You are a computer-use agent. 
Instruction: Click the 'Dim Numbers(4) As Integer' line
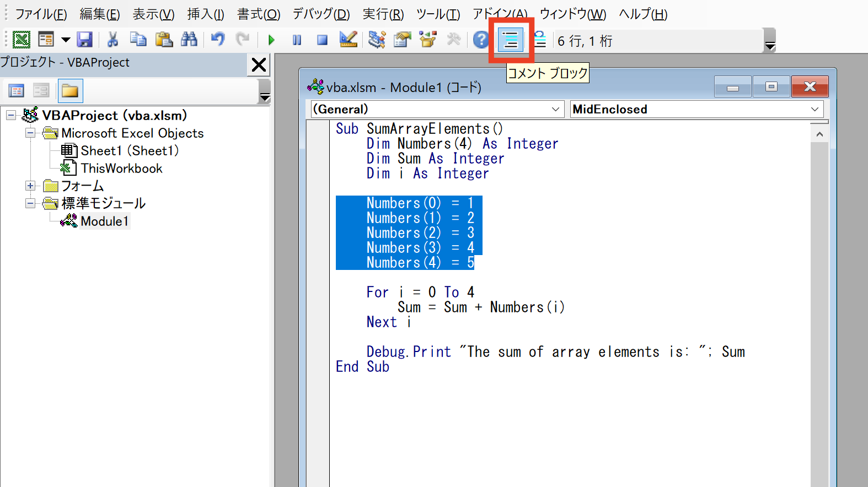pyautogui.click(x=462, y=144)
